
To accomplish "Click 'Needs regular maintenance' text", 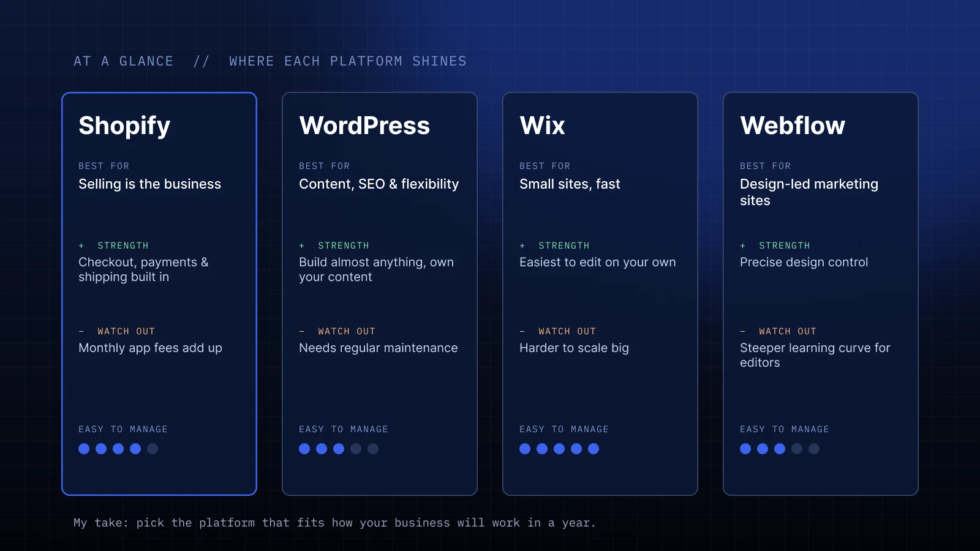I will click(378, 348).
